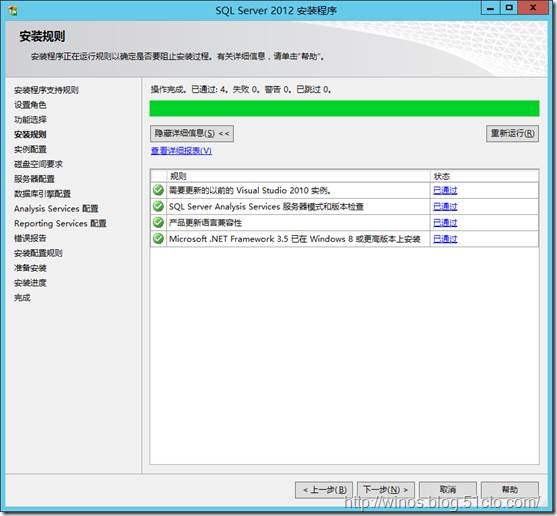
Task: Open 已通过 status link for Visual Studio 2010 rule
Action: coord(445,190)
